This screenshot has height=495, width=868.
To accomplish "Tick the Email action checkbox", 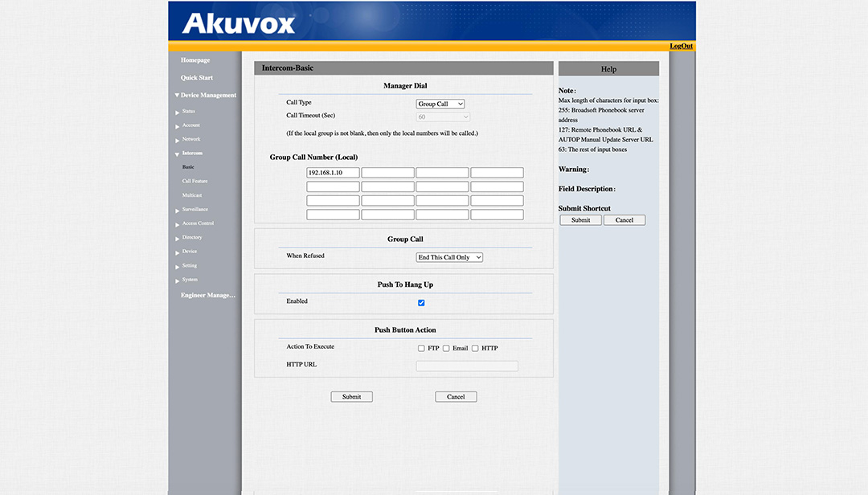I will pyautogui.click(x=446, y=349).
